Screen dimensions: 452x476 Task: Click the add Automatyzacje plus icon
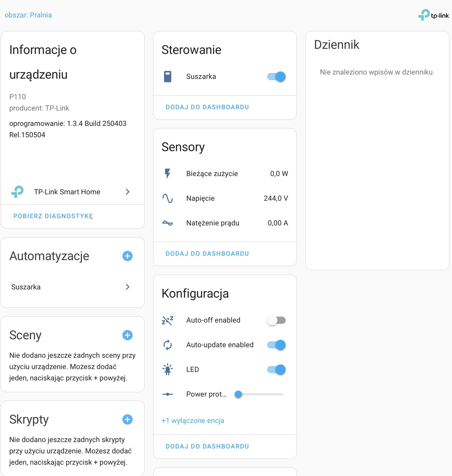[x=127, y=256]
